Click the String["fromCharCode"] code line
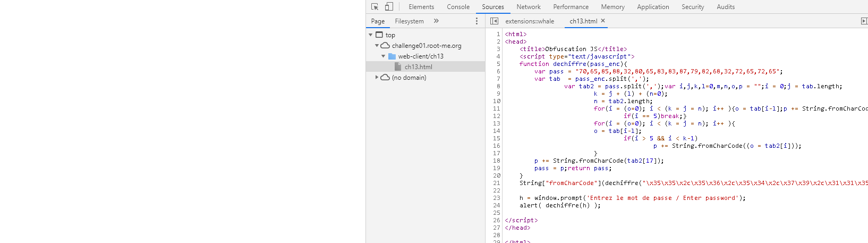 coord(694,183)
